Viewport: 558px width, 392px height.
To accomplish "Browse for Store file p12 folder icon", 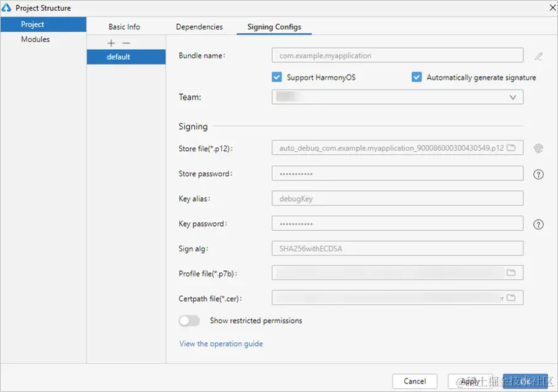I will [511, 147].
